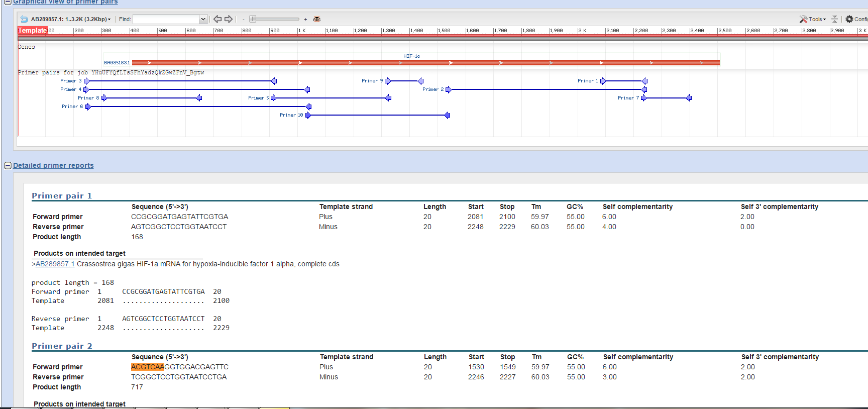Click the back/undo arrow icon in viewer toolbar
The height and width of the screenshot is (409, 868).
(x=24, y=19)
